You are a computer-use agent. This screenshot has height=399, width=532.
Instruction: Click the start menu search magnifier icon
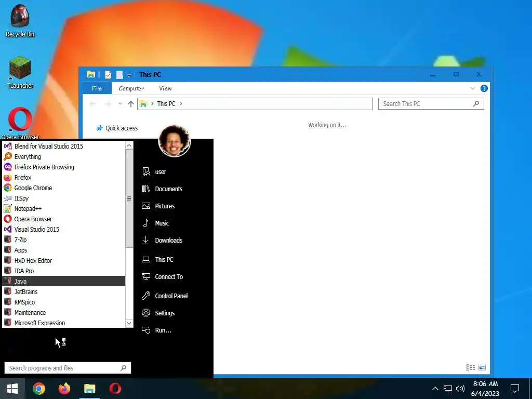pos(124,368)
